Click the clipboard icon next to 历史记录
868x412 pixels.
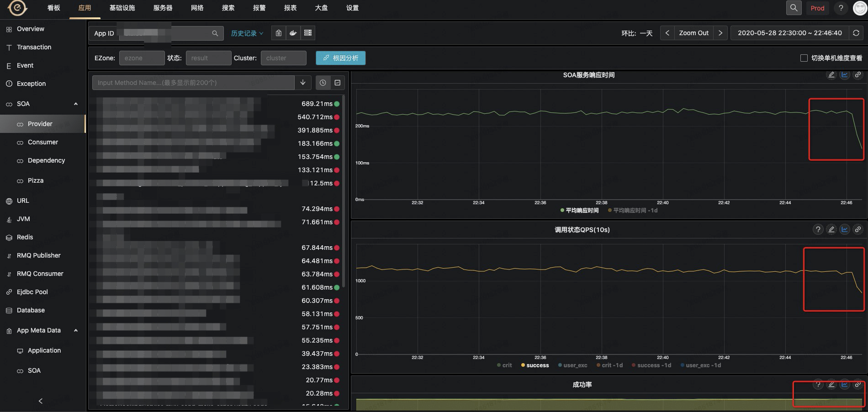click(279, 33)
